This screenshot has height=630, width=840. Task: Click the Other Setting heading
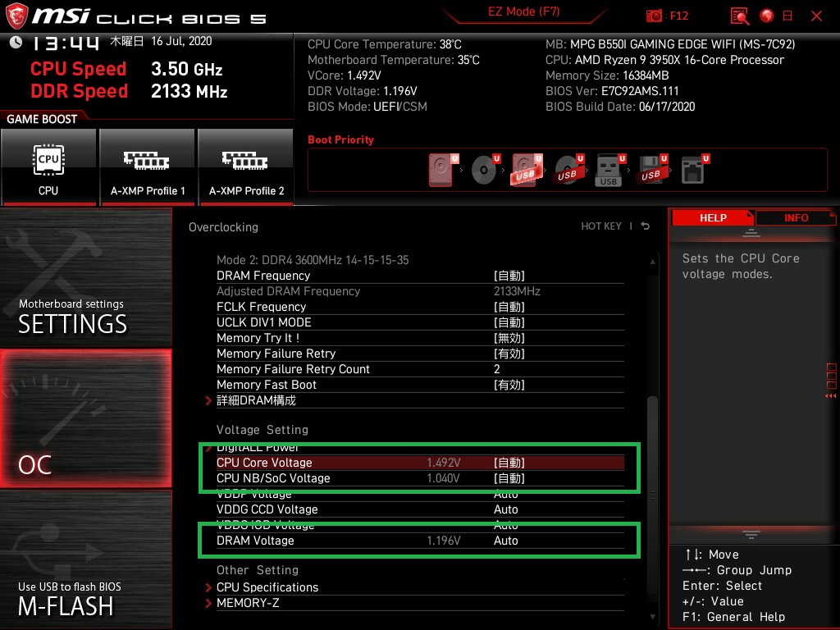(x=257, y=570)
